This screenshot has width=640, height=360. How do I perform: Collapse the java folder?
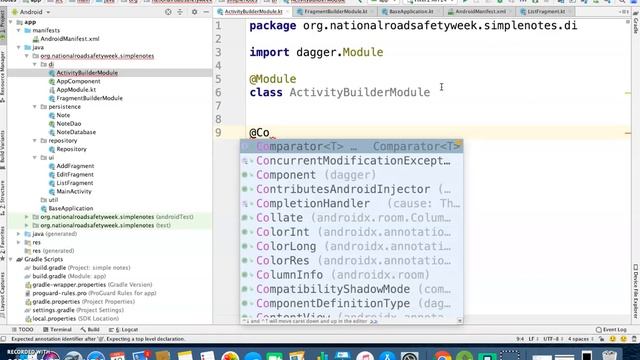(x=19, y=47)
